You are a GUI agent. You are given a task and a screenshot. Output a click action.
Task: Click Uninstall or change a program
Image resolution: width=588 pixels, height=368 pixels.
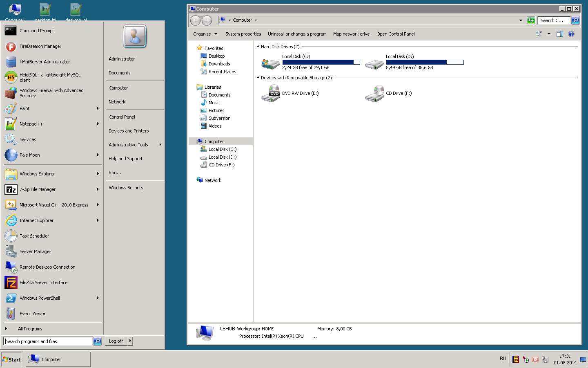(297, 34)
